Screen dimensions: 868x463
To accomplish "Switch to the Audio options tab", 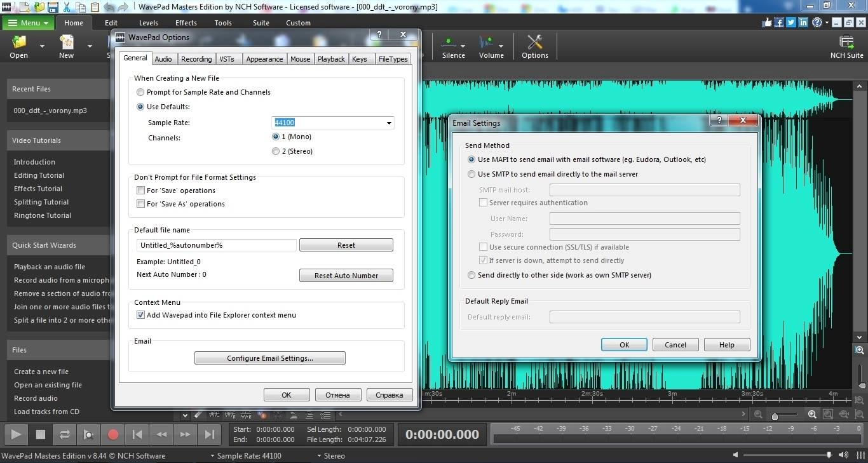I will coord(163,59).
